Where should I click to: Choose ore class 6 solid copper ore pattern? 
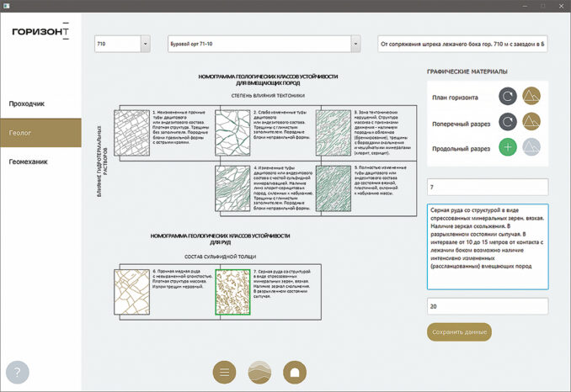(134, 291)
